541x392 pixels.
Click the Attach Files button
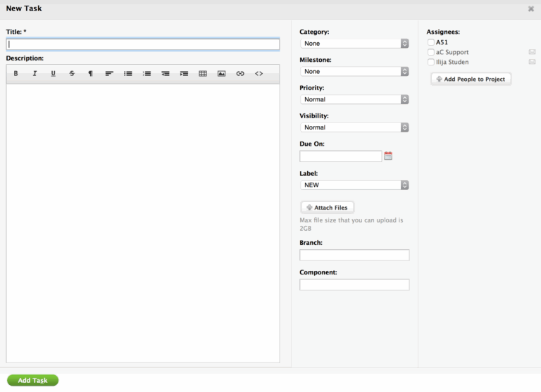click(x=328, y=208)
